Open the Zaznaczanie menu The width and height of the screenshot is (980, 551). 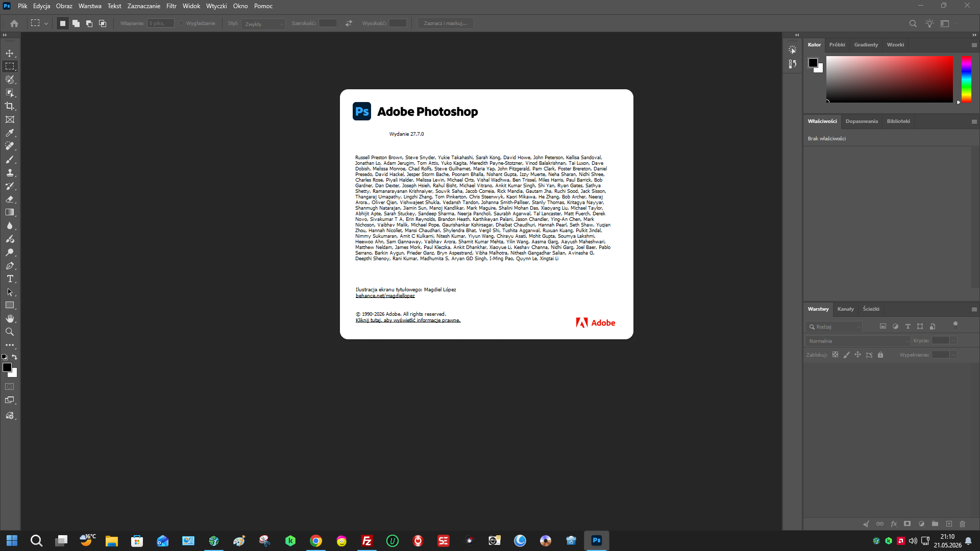point(144,6)
